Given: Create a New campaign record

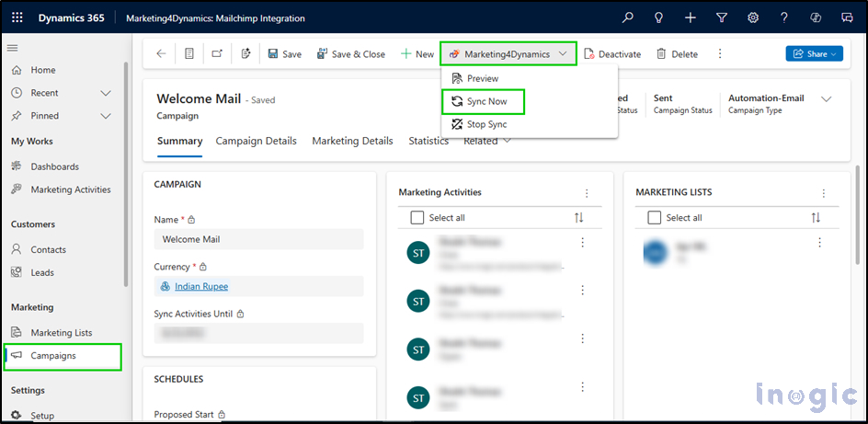Looking at the screenshot, I should 418,54.
